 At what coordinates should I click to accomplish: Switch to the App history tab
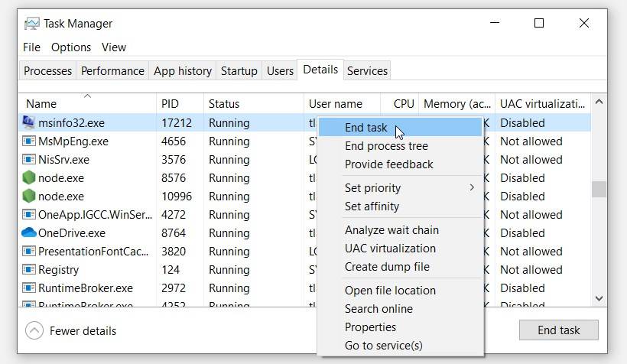pos(182,71)
